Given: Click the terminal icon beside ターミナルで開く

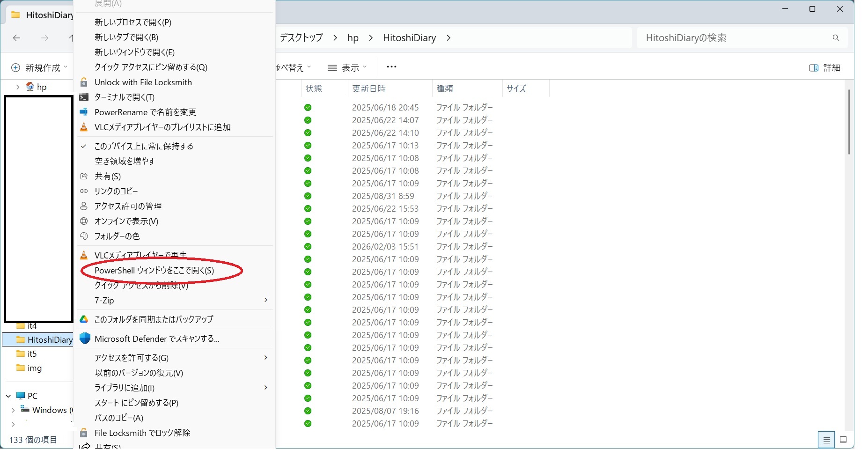Looking at the screenshot, I should point(84,97).
